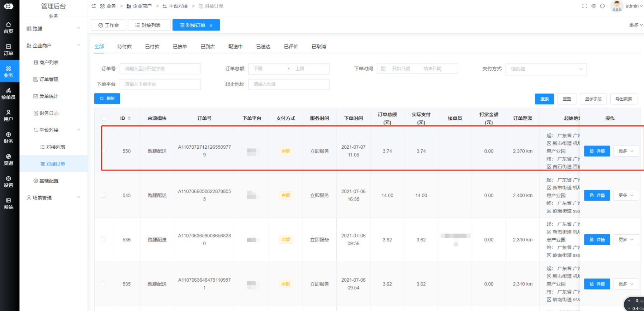
Task: Open the 订单 section in left rail
Action: click(8, 49)
